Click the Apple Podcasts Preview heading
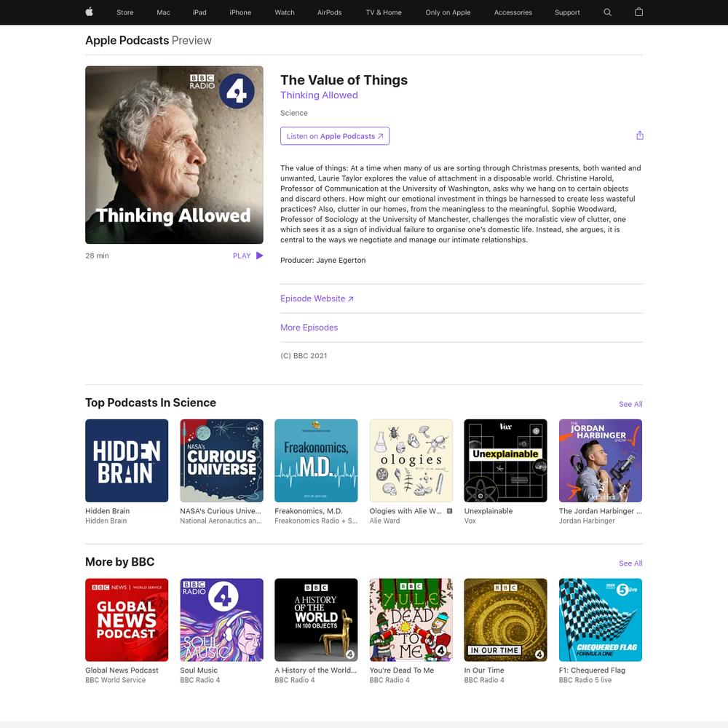Screen dimensions: 728x728 coord(148,40)
